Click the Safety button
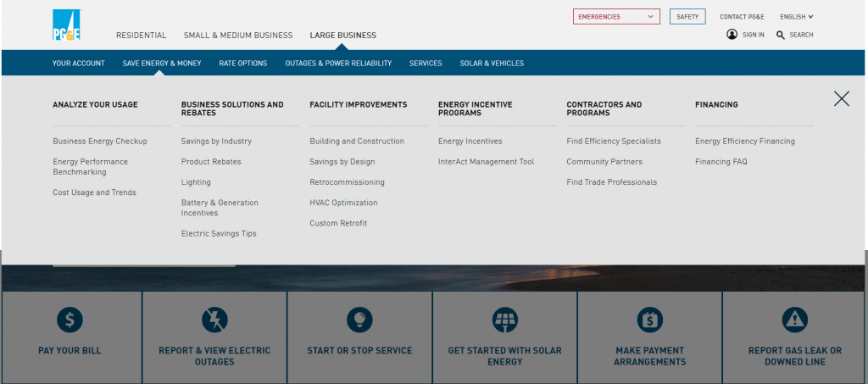 pos(687,17)
